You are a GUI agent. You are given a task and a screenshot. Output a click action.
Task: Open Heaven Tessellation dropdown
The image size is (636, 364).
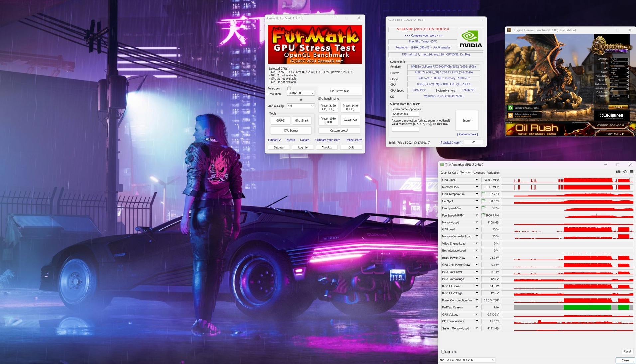tap(619, 76)
